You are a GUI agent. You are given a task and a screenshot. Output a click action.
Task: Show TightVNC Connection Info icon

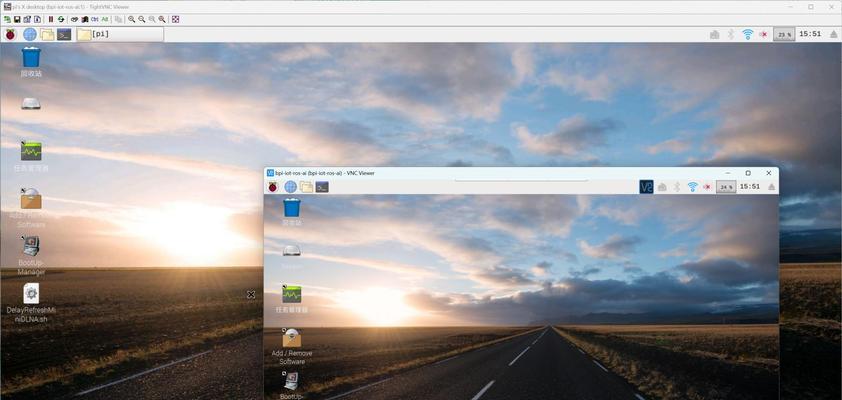coord(37,19)
